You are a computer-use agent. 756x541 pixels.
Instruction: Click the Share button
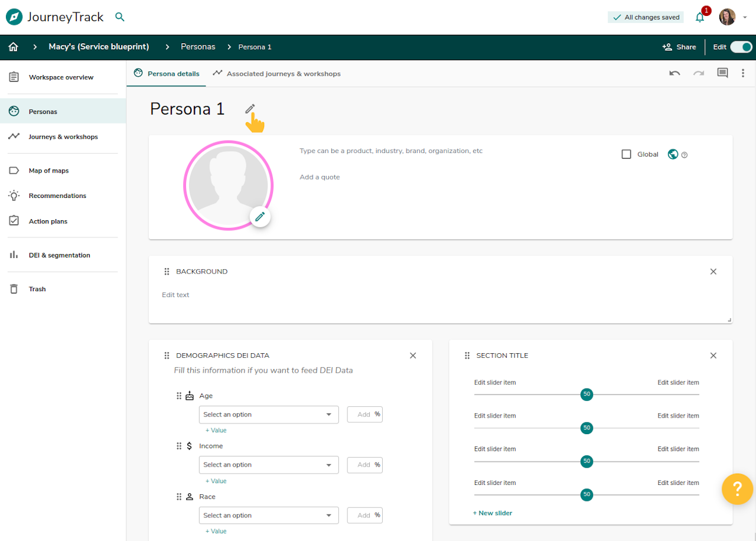tap(679, 47)
